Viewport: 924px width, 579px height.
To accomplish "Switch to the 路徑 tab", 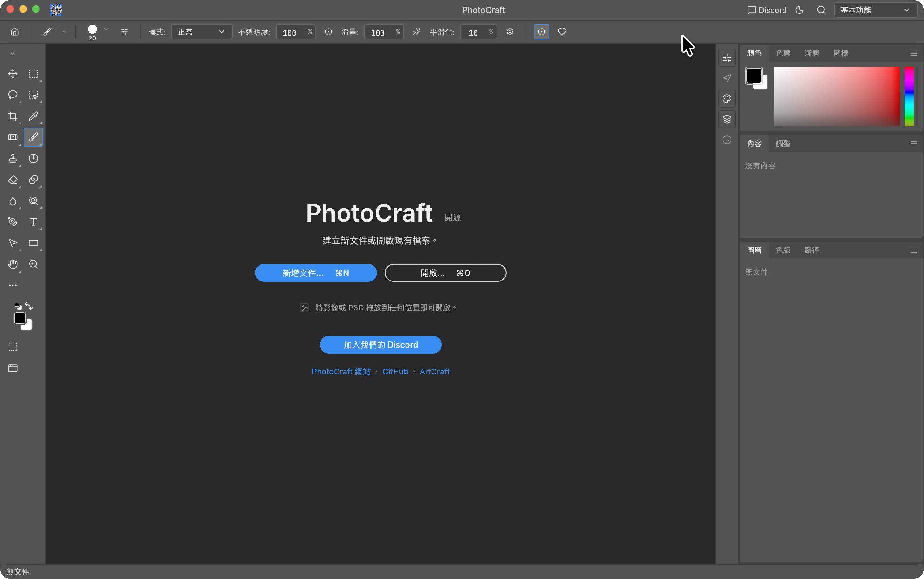I will (x=812, y=250).
